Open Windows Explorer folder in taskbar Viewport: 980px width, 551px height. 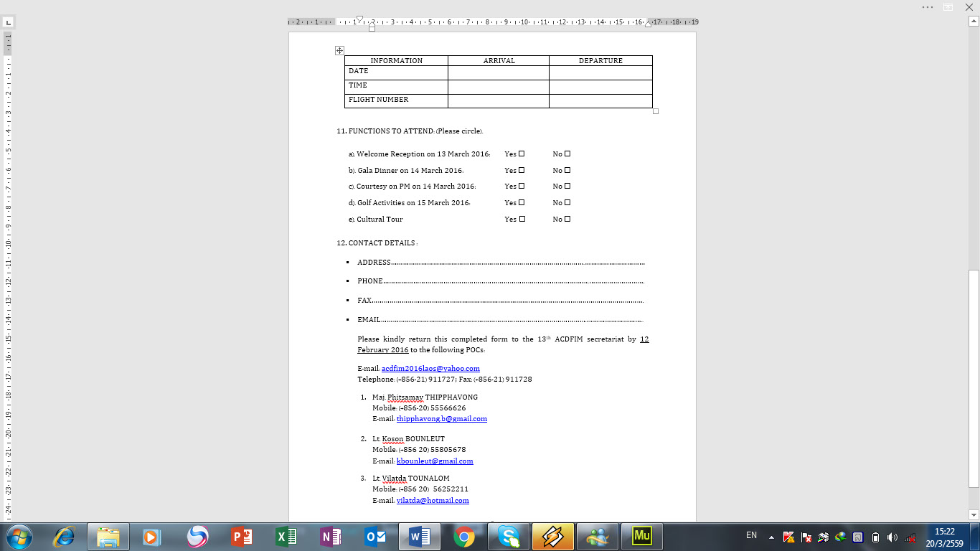(x=108, y=536)
